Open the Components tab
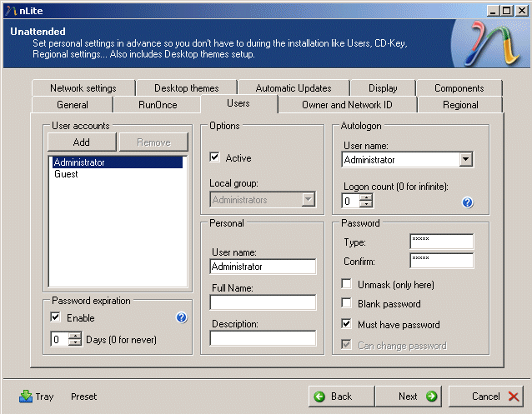This screenshot has height=414, width=532. pyautogui.click(x=459, y=88)
